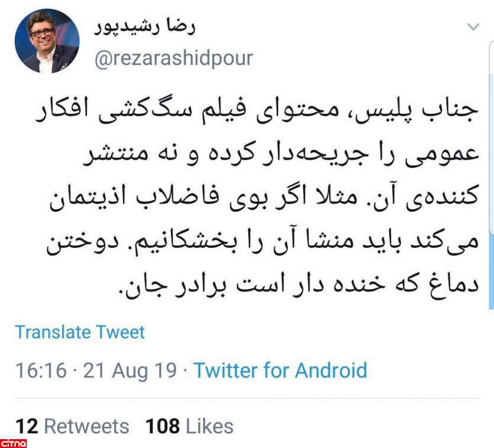View the 108 Likes list
The image size is (494, 448).
(189, 426)
